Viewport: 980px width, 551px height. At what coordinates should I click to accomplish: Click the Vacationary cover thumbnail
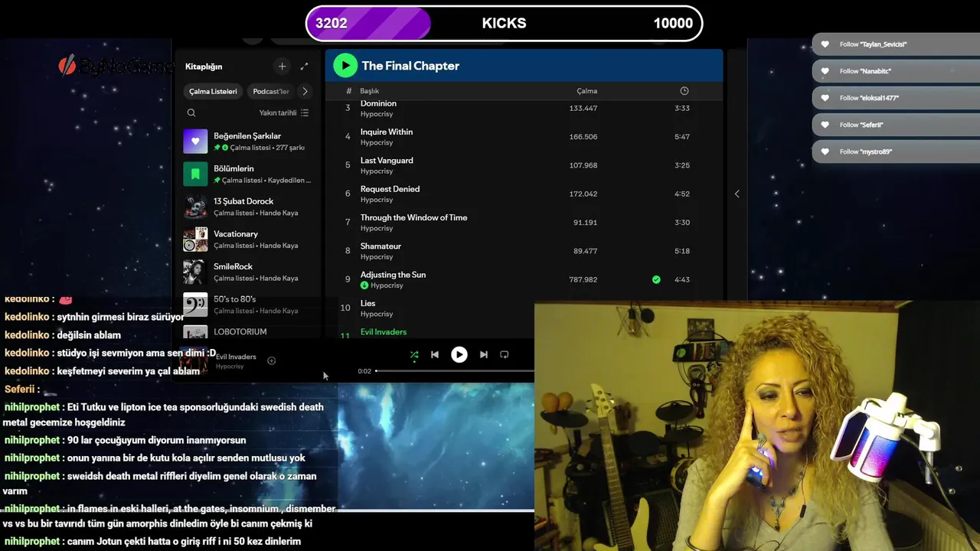point(195,240)
